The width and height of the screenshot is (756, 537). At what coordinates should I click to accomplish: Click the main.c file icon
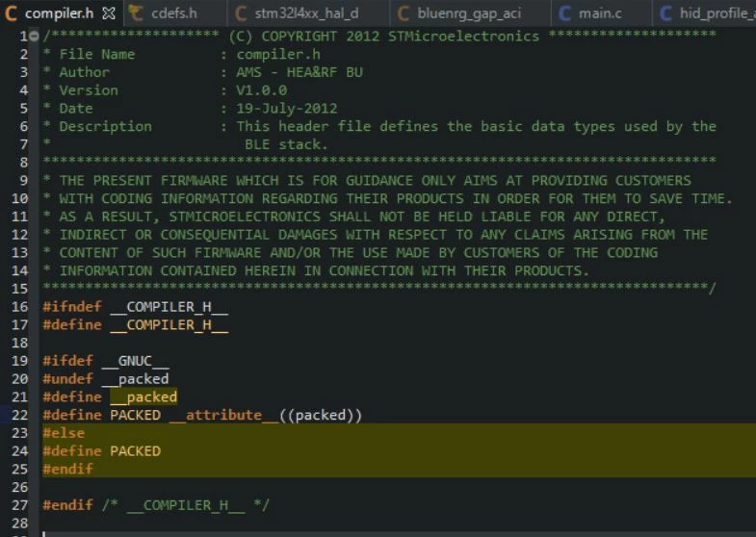point(564,13)
